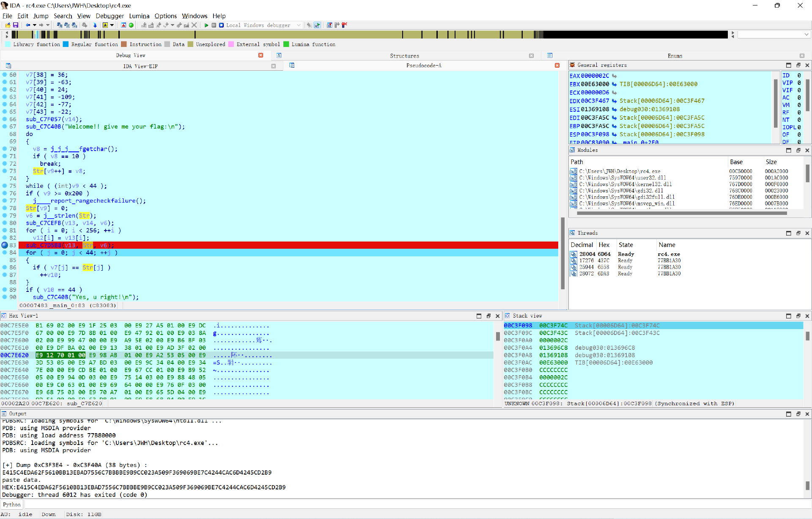Toggle breakpoint dot on line 60

click(5, 75)
